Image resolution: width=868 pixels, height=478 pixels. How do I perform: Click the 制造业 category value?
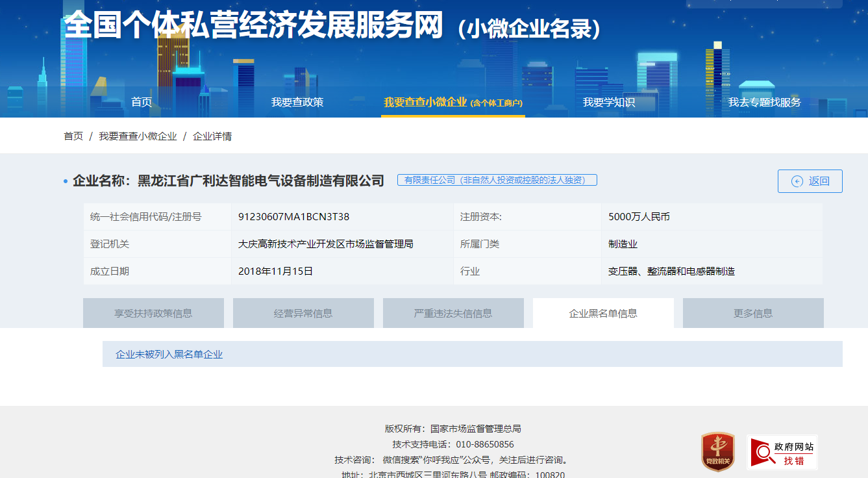[623, 244]
